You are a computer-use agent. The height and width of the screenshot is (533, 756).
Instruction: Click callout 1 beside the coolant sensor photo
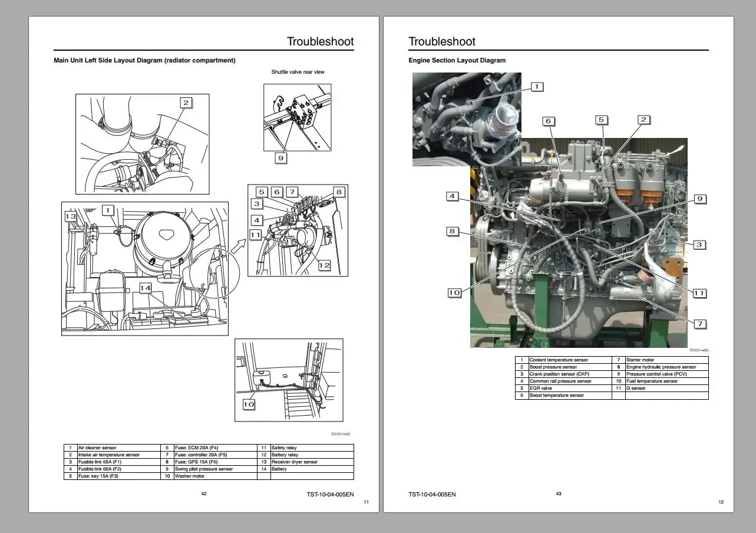click(x=536, y=87)
